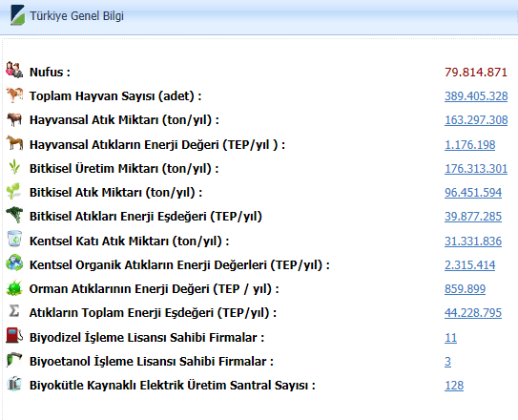The width and height of the screenshot is (518, 420).
Task: Click the power plant icon beside Biyokütle Kaynaklı Elektrik
Action: pos(14,384)
